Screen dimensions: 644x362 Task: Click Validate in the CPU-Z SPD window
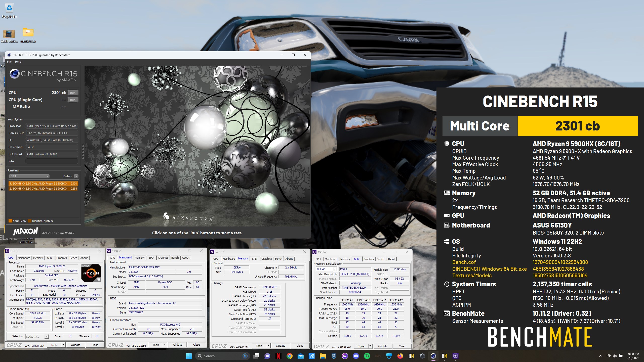click(383, 346)
